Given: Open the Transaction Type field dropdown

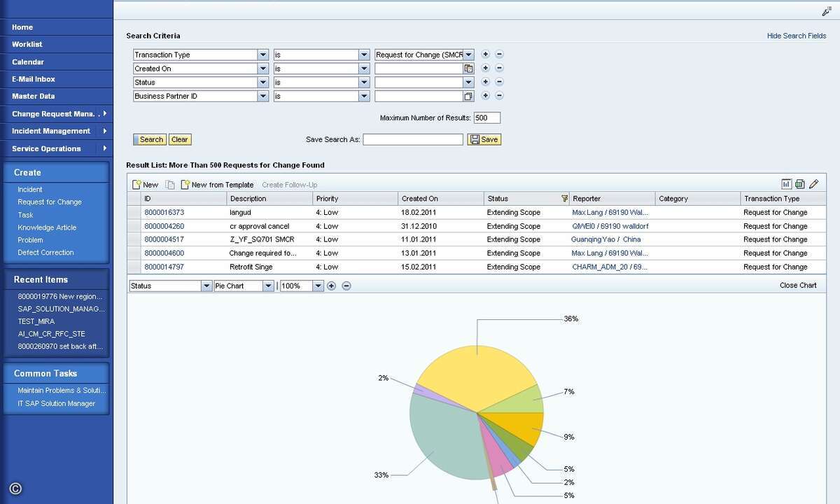Looking at the screenshot, I should pos(263,55).
